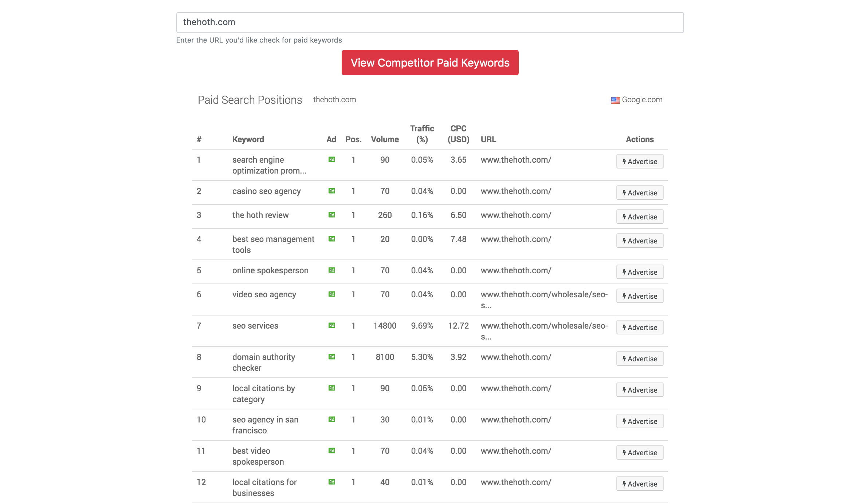Click the Keyword column header to sort
This screenshot has height=504, width=856.
coord(248,139)
